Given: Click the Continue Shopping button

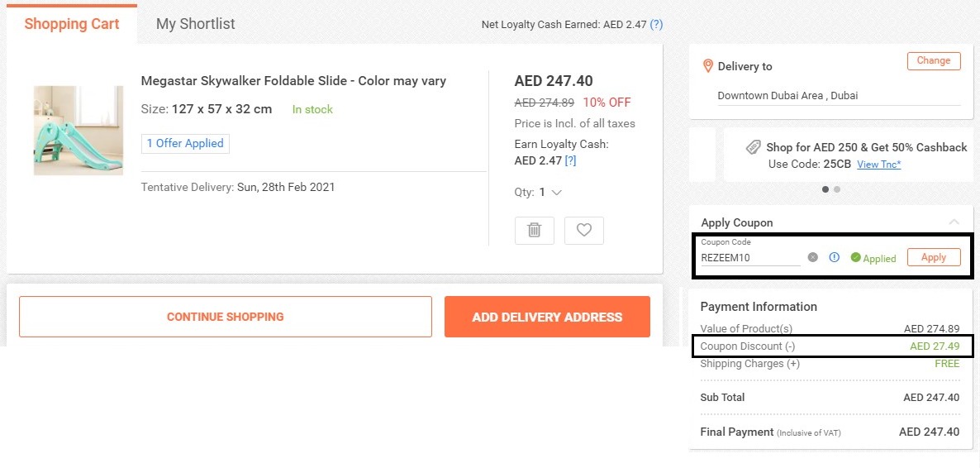Looking at the screenshot, I should click(x=225, y=317).
